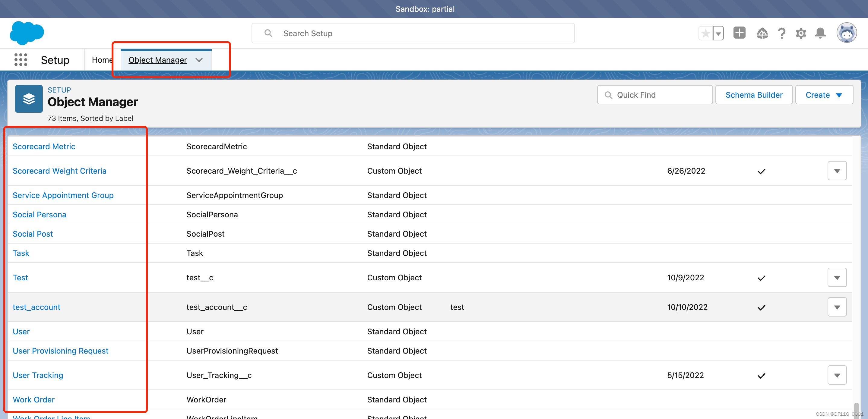Open Salesforce Help via question mark icon
Image resolution: width=868 pixels, height=419 pixels.
pos(782,33)
